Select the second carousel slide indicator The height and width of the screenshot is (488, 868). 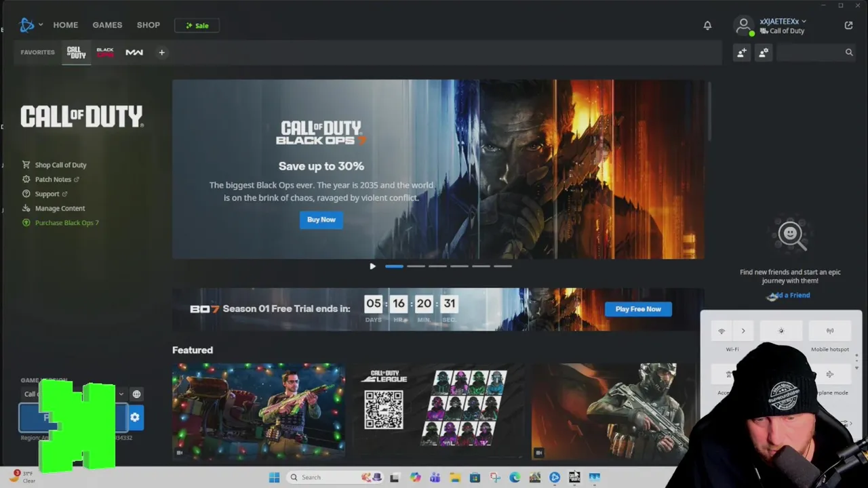click(x=416, y=266)
